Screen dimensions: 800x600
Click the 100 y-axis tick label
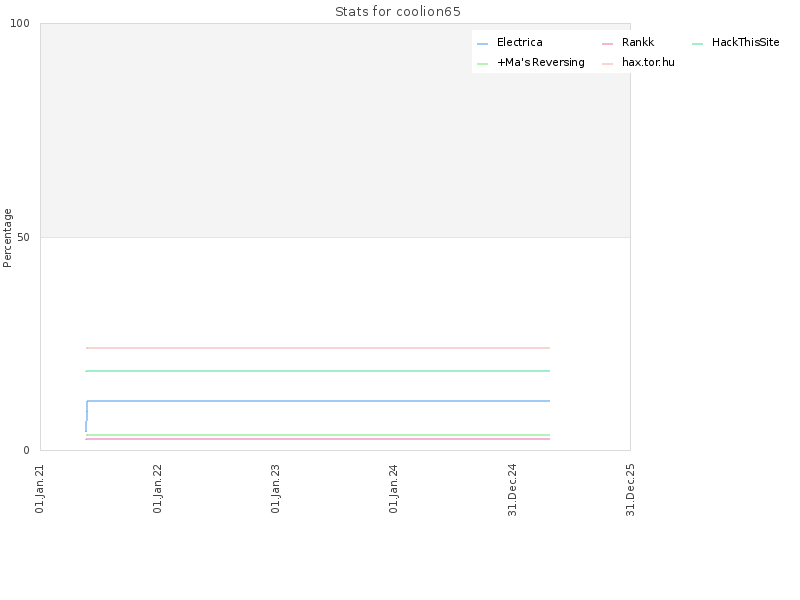(x=20, y=23)
